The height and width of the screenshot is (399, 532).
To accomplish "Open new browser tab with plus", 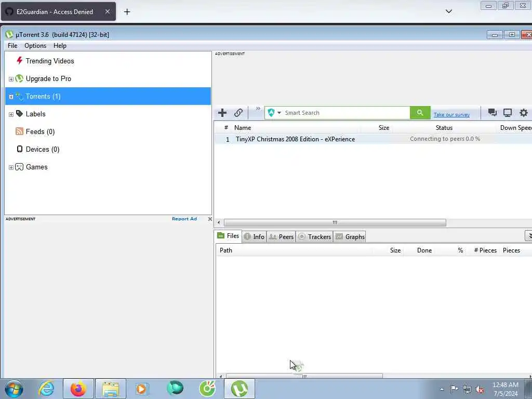I will point(127,12).
